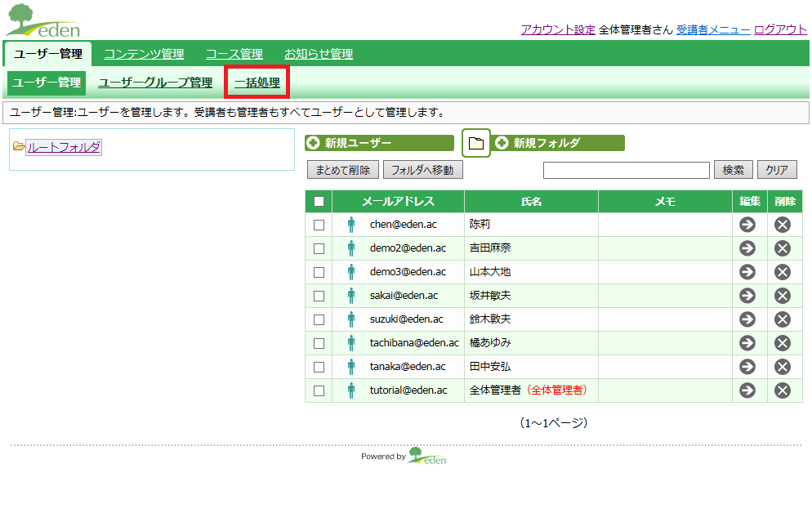Click the name 吉田麻奈
Viewport: 812px width, 513px height.
(490, 248)
